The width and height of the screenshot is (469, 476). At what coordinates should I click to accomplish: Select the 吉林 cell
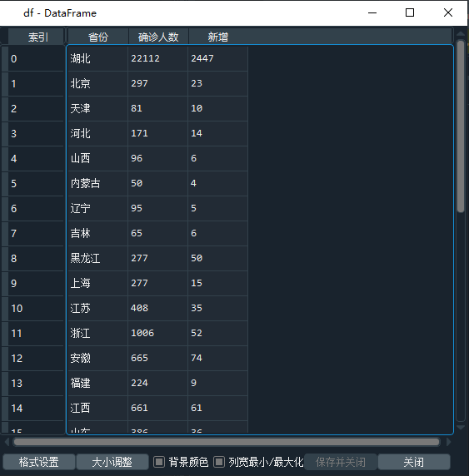(x=97, y=233)
